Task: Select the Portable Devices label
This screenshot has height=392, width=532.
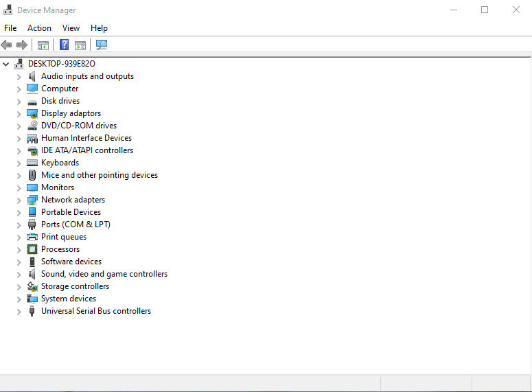Action: pyautogui.click(x=71, y=212)
